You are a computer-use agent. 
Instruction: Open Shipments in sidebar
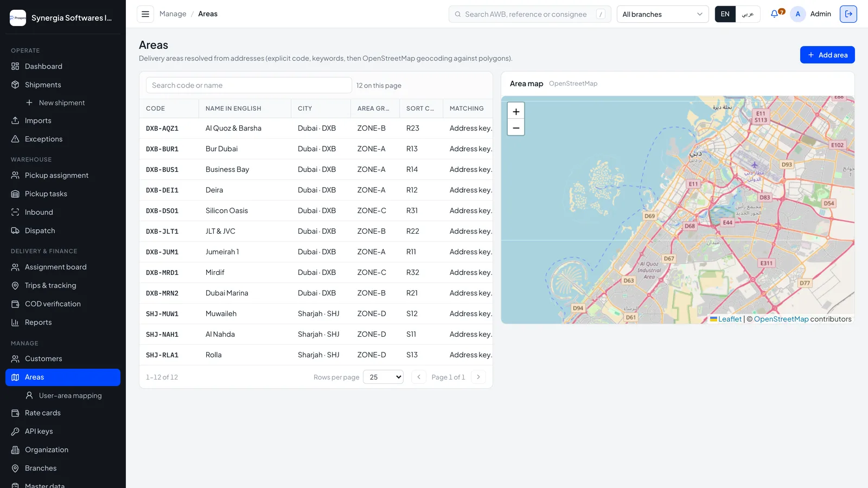tap(63, 85)
